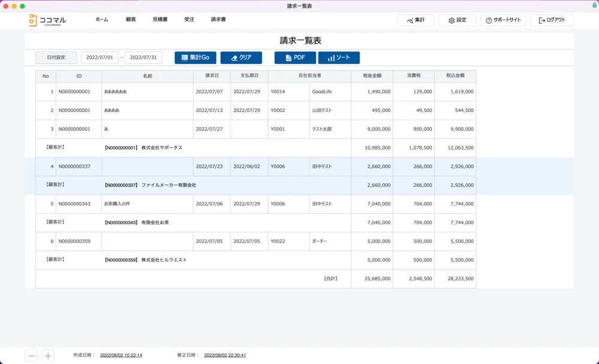
Task: Switch to the 請求書 menu
Action: click(x=218, y=20)
